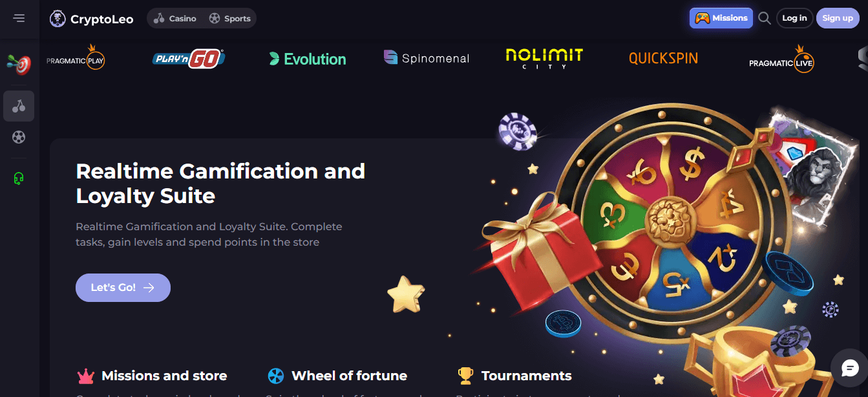
Task: Switch to the Sports tab
Action: tap(229, 18)
